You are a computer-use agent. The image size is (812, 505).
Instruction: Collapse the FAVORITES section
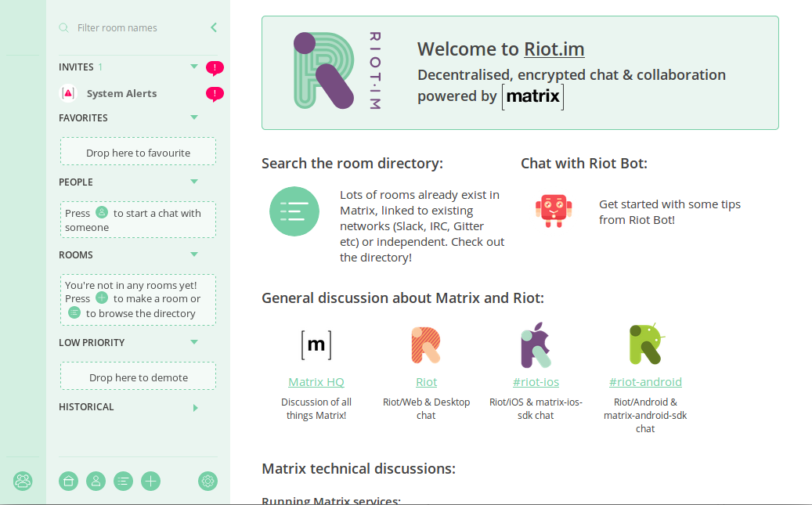(194, 117)
